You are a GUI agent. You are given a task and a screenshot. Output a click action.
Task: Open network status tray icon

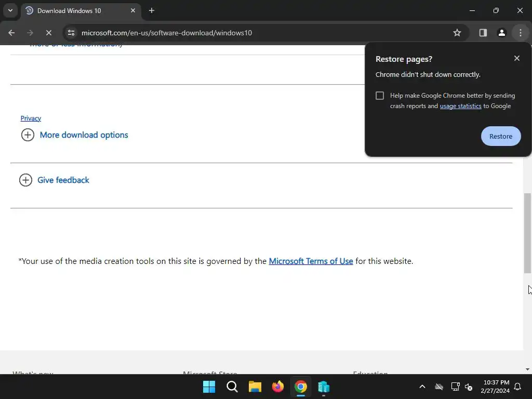[x=455, y=387]
